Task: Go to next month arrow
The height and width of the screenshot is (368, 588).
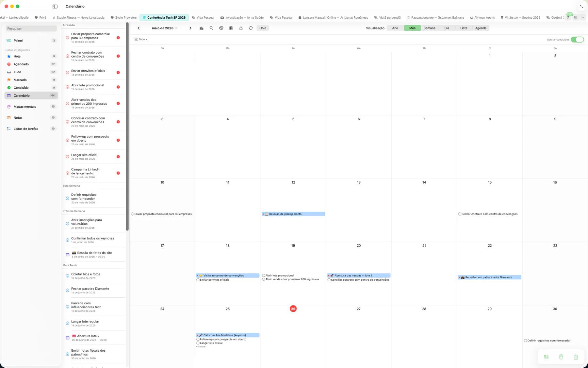Action: click(x=190, y=28)
